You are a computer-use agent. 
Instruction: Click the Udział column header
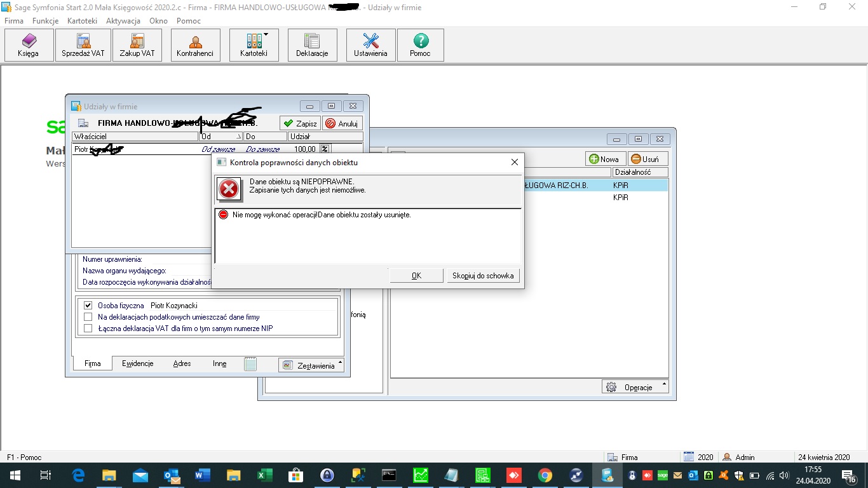point(325,137)
